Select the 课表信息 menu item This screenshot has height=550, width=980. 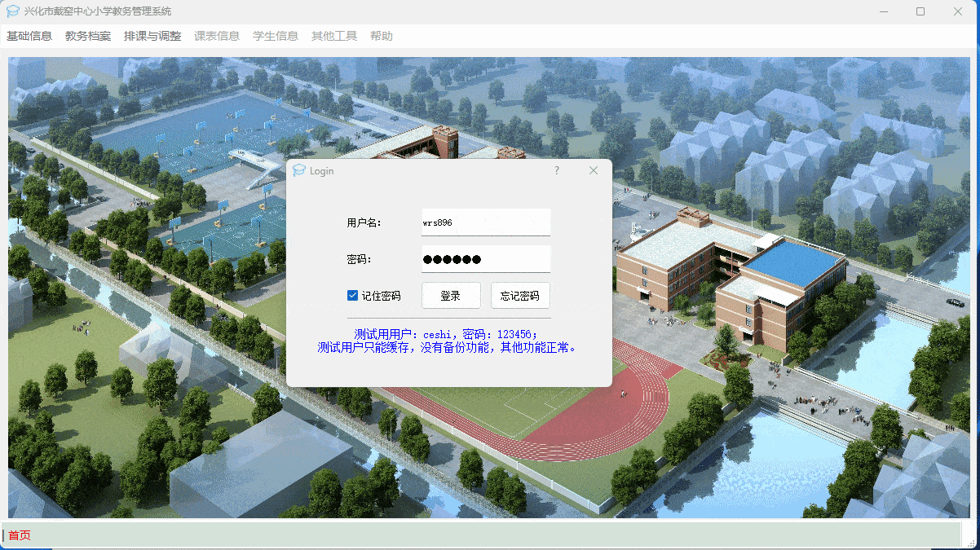(217, 36)
